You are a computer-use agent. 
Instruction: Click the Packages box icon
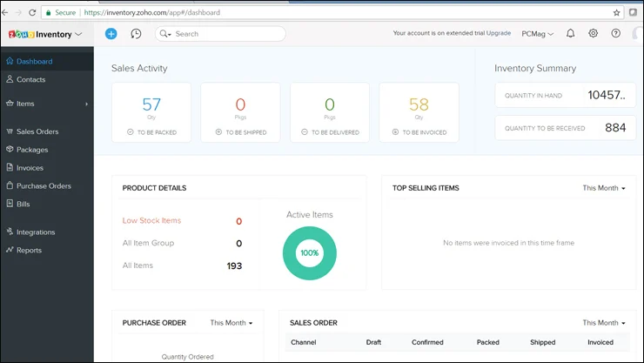[x=10, y=149]
